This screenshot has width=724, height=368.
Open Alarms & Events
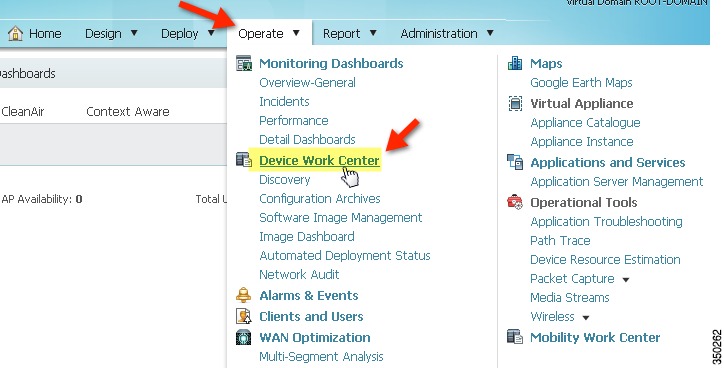[308, 296]
